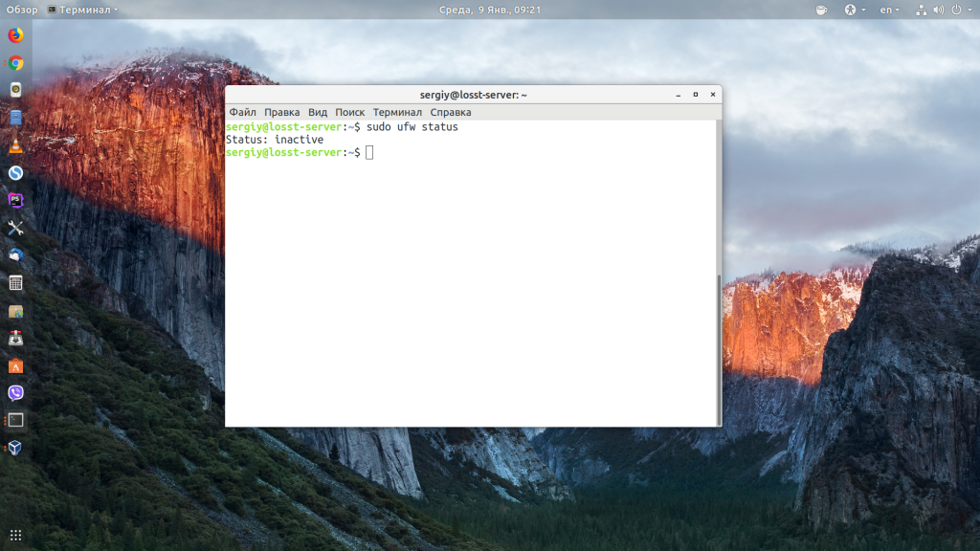Image resolution: width=980 pixels, height=551 pixels.
Task: Open Steam from the dock
Action: coord(16,171)
